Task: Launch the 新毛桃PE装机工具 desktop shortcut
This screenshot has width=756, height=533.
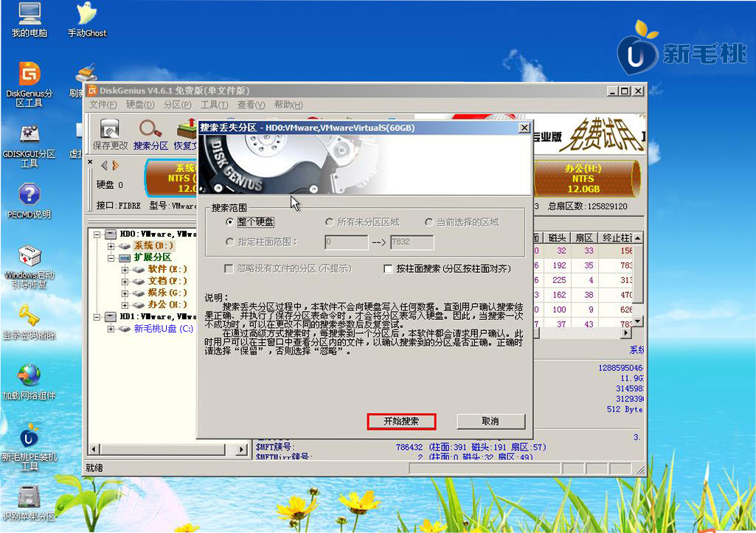Action: coord(30,447)
